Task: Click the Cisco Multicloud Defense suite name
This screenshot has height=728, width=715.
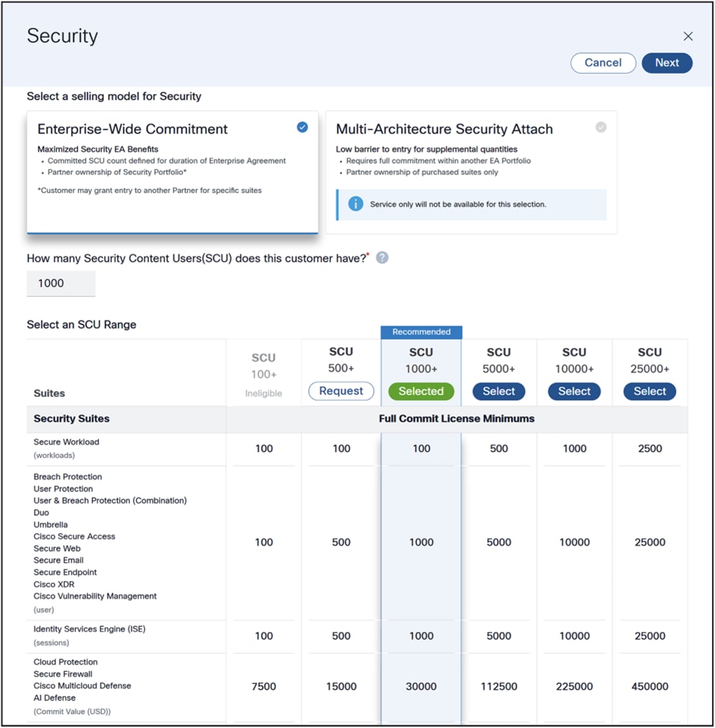Action: click(82, 686)
